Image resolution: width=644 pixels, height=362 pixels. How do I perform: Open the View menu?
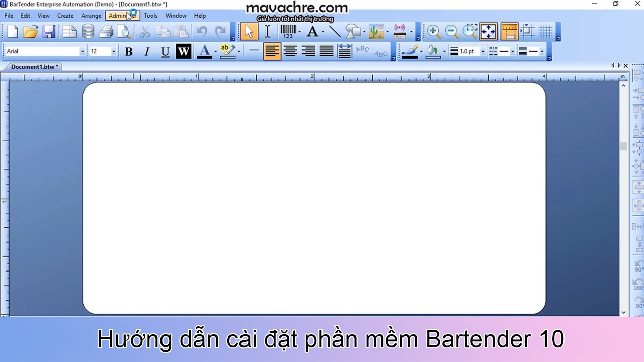point(44,16)
